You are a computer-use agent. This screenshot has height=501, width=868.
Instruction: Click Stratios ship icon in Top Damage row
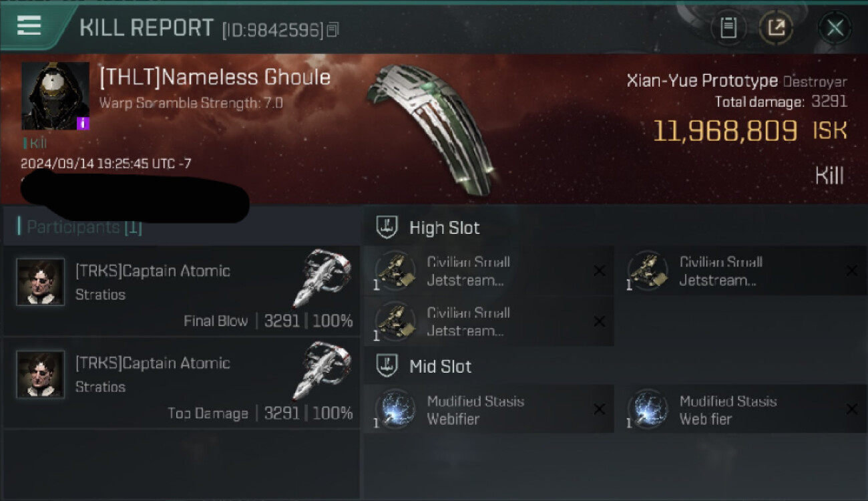[x=322, y=370]
